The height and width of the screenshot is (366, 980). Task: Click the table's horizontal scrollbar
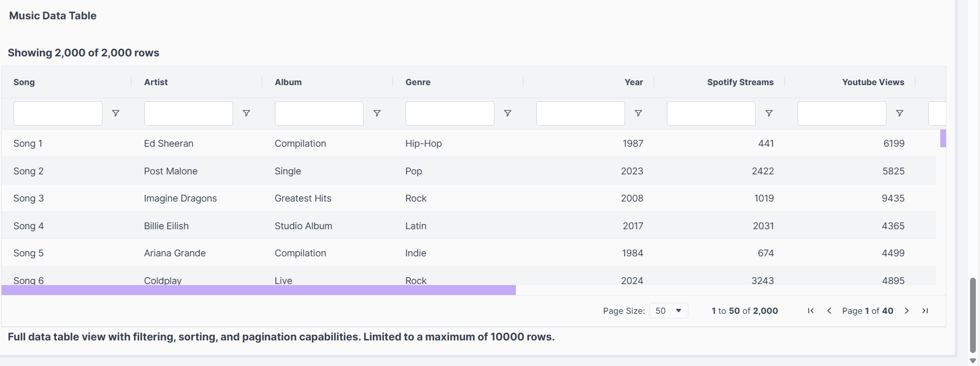[259, 290]
